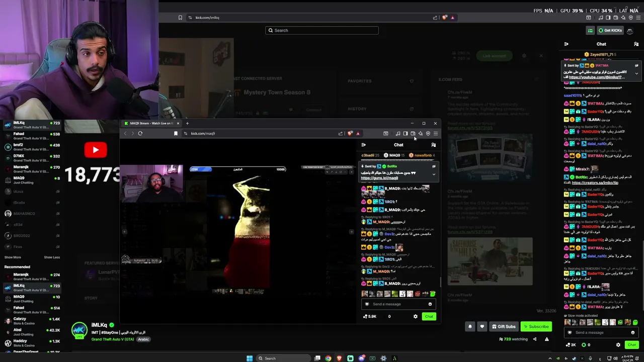Open Brave Shields in the MAQ9 window
The image size is (644, 362).
pyautogui.click(x=350, y=133)
